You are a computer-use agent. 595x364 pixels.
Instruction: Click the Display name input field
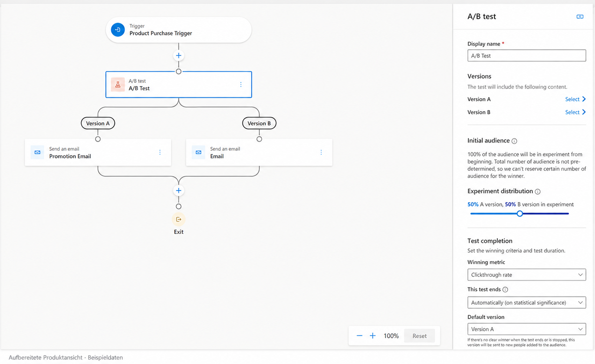[x=526, y=56]
